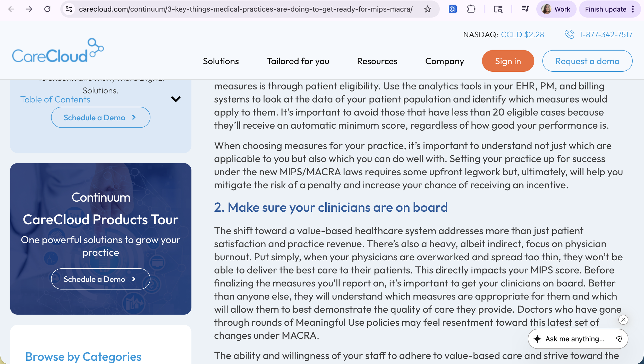Click Schedule a Demo in Products Tour card

pos(100,279)
